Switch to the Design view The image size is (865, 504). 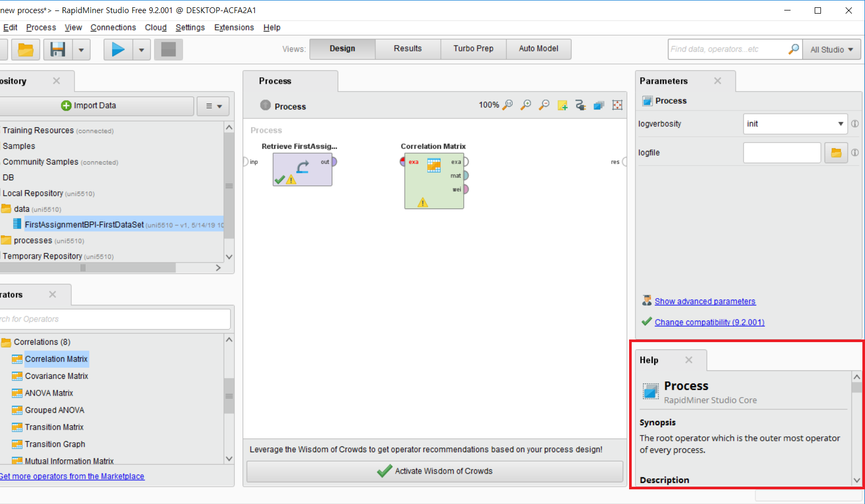click(x=342, y=49)
